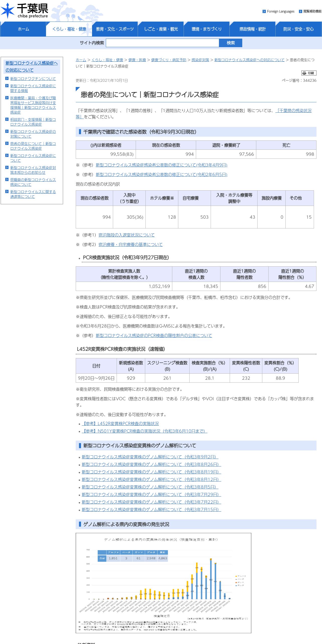The height and width of the screenshot is (644, 322).
Task: Open 感染者公表数の修正について(令和3年4月9日) link
Action: 162,165
